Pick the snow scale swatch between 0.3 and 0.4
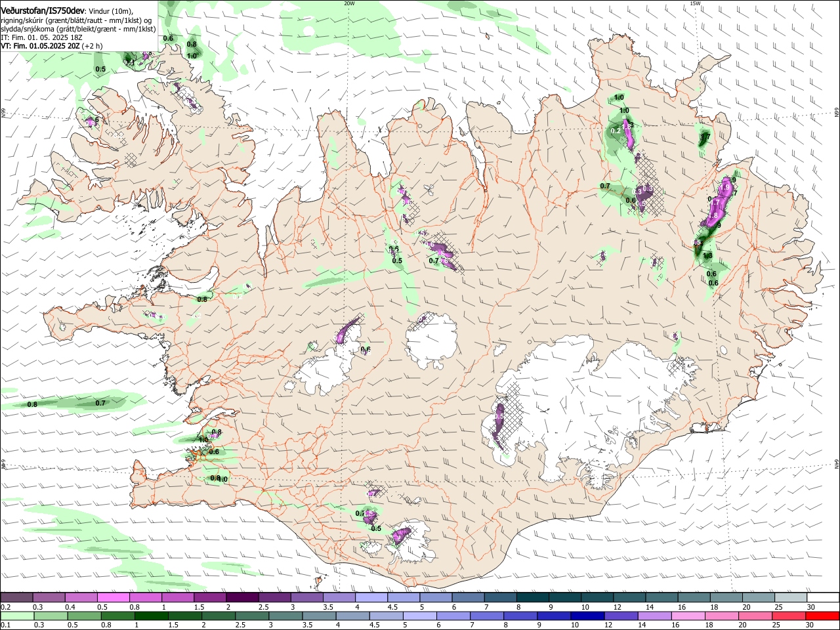This screenshot has height=630, width=840. 49,597
